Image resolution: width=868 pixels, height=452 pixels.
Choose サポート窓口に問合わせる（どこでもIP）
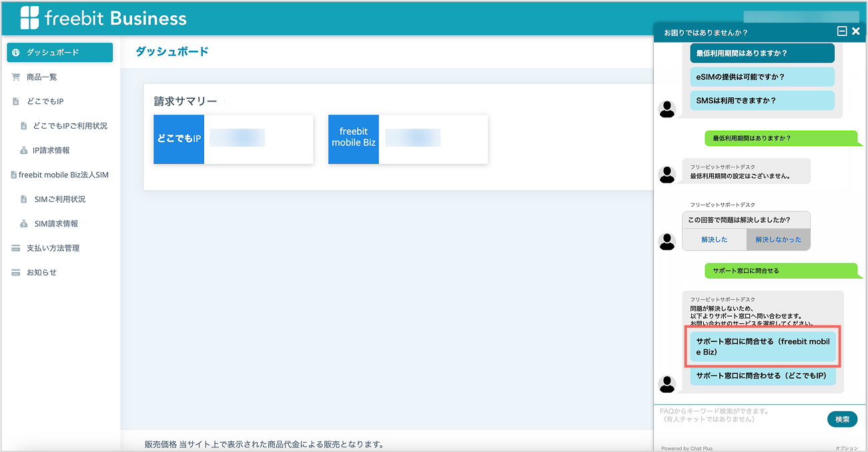coord(763,376)
